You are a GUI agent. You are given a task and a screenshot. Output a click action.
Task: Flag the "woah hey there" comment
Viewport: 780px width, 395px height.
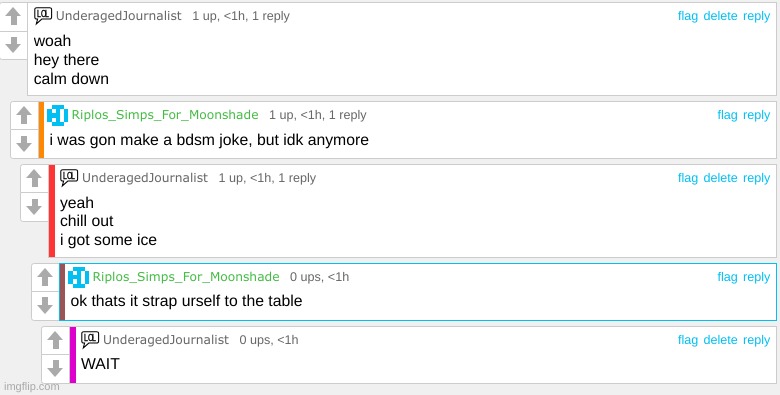pos(687,16)
